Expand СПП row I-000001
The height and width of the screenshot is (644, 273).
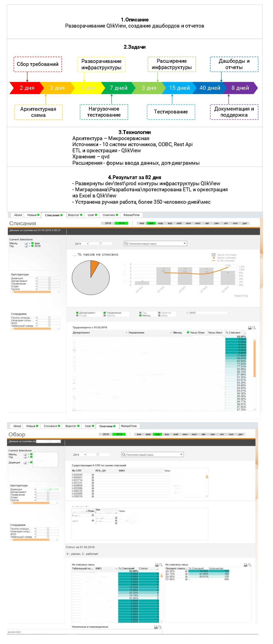[93, 477]
